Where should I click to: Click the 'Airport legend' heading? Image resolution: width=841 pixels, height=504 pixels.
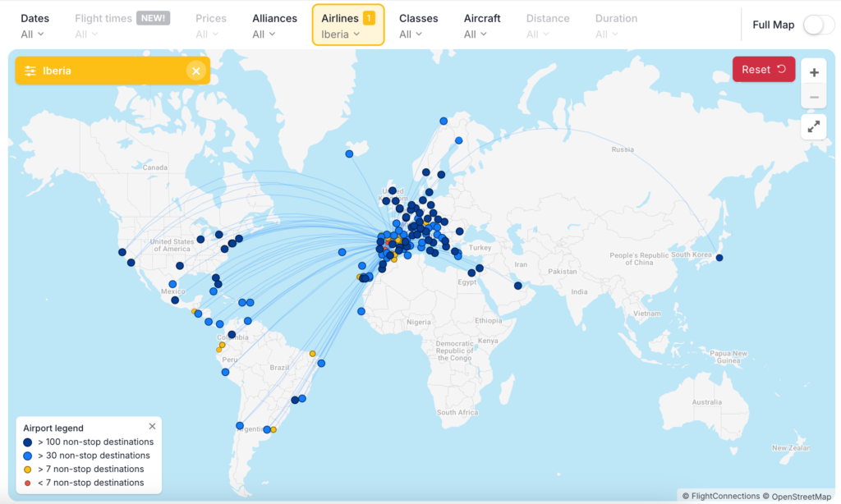tap(53, 428)
